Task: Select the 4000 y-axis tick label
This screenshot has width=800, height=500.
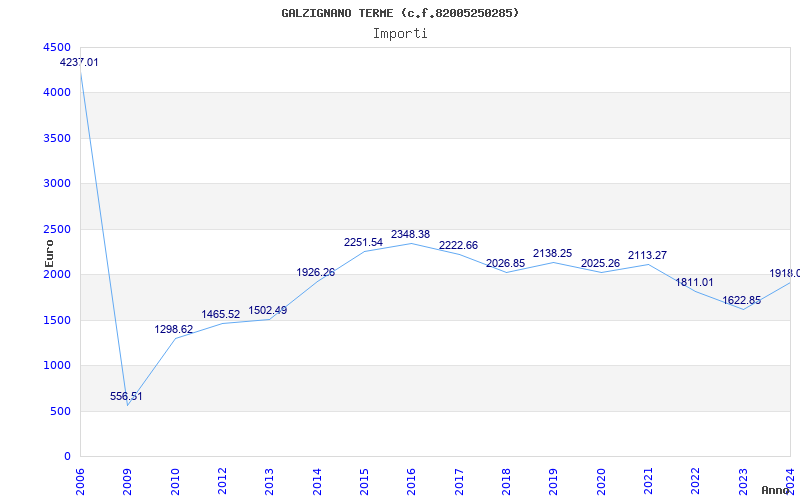Action: 57,92
